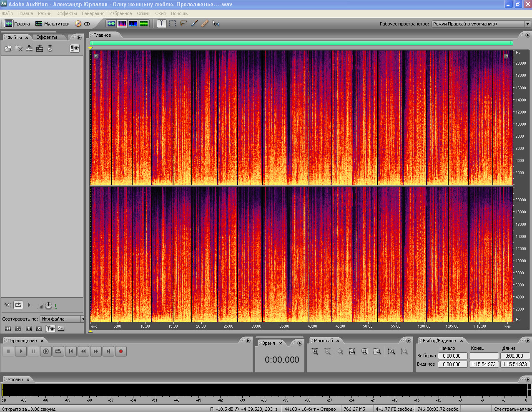Zoom to left edge of selection
The height and width of the screenshot is (412, 532).
click(x=365, y=351)
